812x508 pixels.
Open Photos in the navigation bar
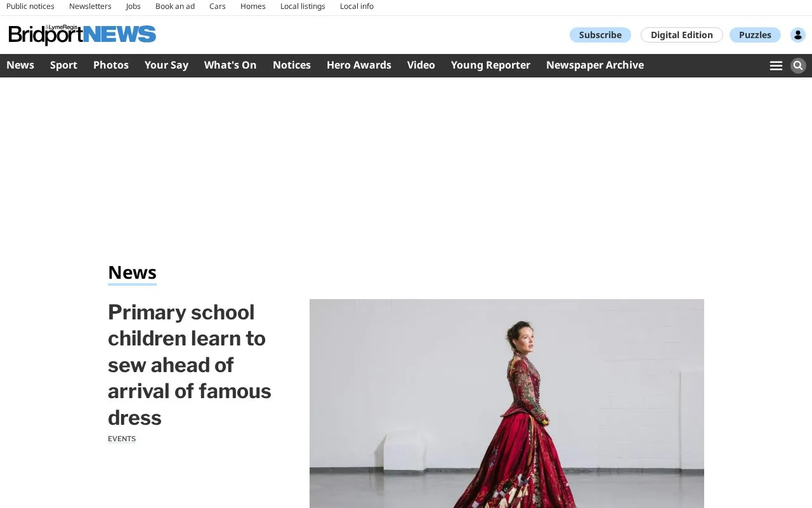click(111, 65)
